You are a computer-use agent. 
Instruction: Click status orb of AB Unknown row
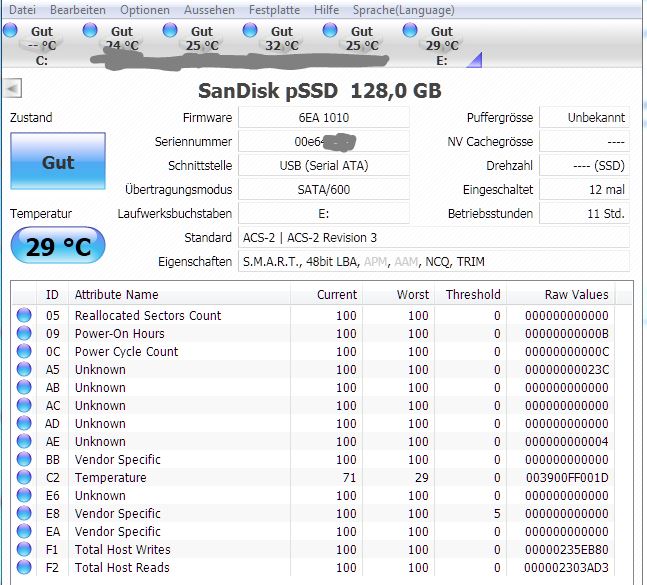coord(24,387)
